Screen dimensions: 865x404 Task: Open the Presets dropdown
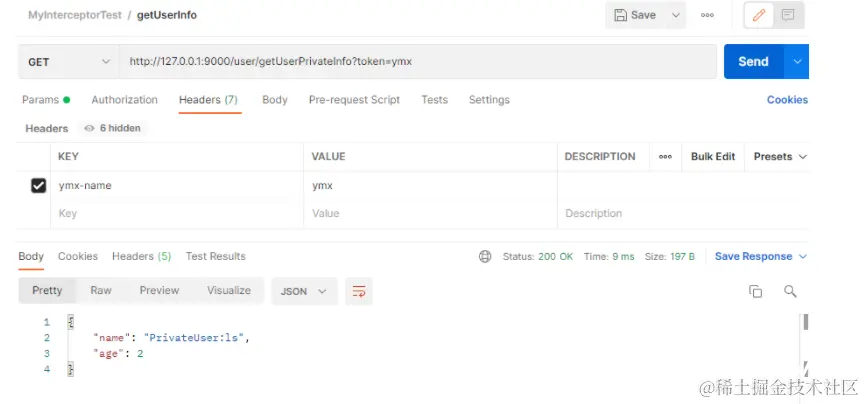780,157
